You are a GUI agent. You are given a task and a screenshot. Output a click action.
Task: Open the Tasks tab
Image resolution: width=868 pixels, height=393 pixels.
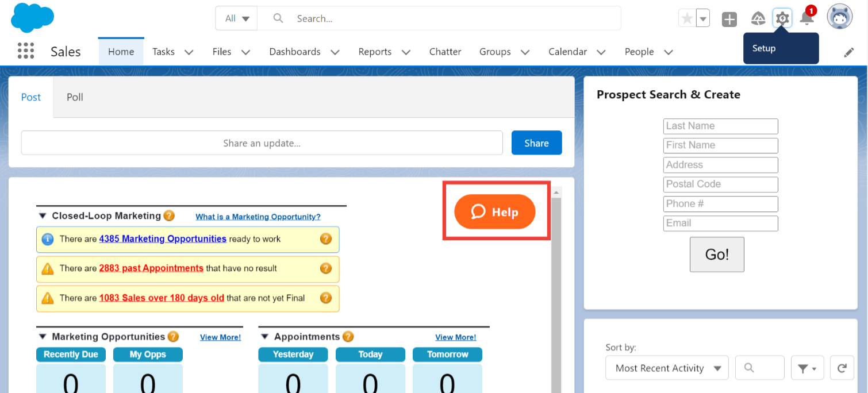coord(163,52)
